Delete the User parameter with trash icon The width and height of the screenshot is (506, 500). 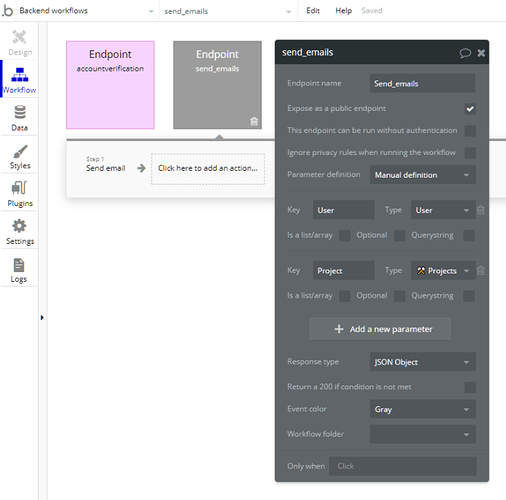click(481, 210)
